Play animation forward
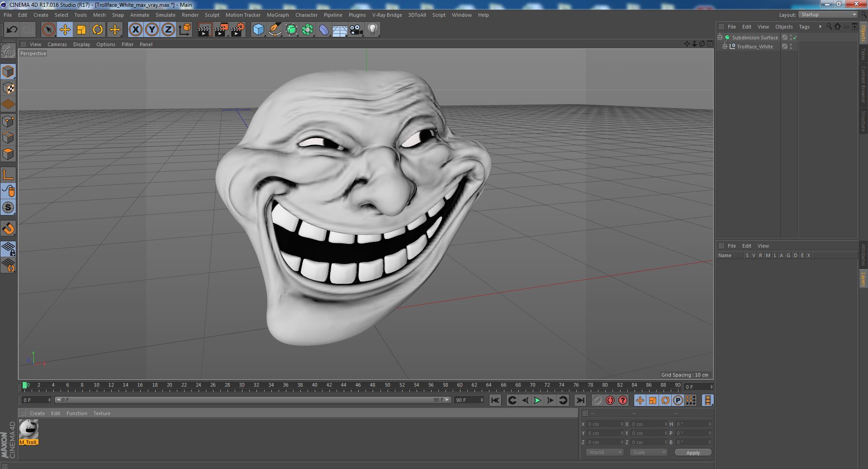 point(537,400)
